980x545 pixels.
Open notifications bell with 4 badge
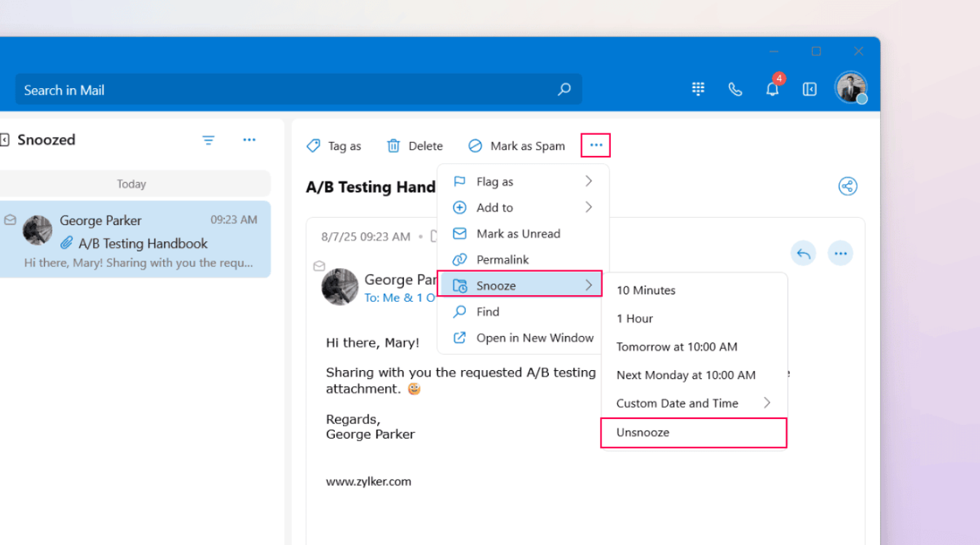click(x=773, y=87)
